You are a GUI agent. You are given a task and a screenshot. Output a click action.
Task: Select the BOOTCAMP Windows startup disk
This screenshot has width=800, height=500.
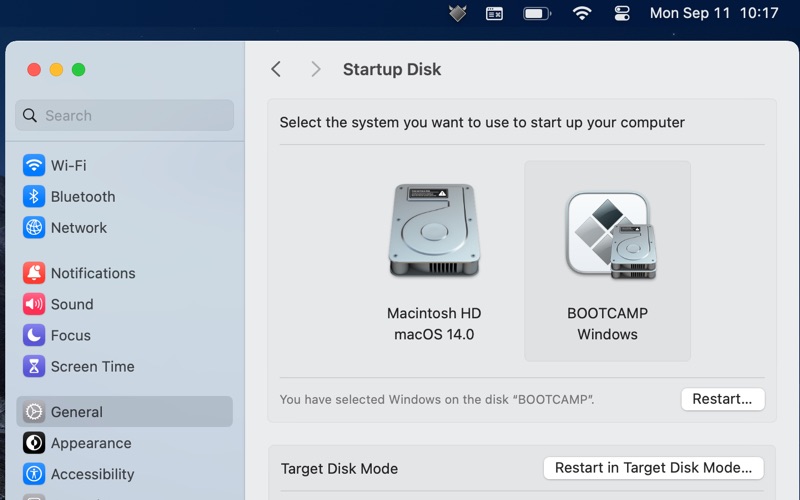[607, 261]
